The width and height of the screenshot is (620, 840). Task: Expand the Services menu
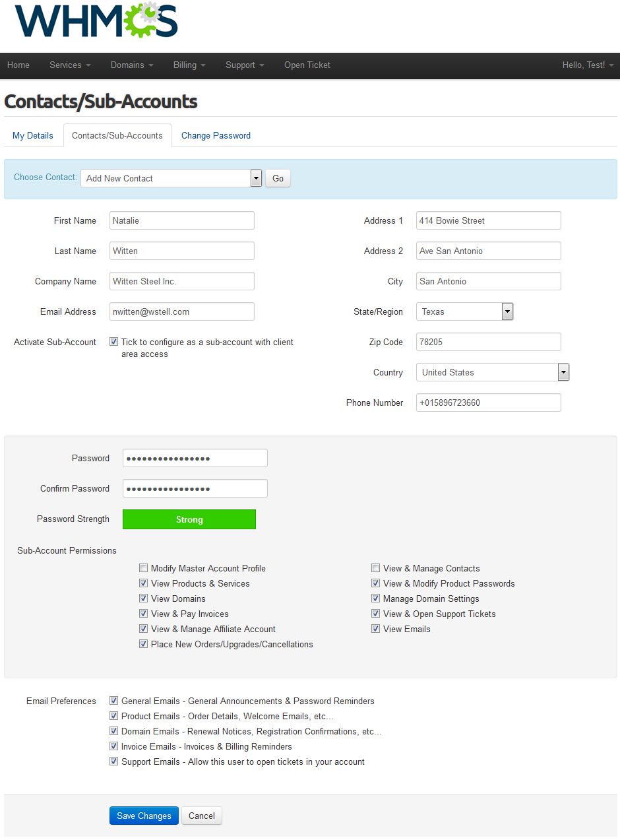pos(70,65)
